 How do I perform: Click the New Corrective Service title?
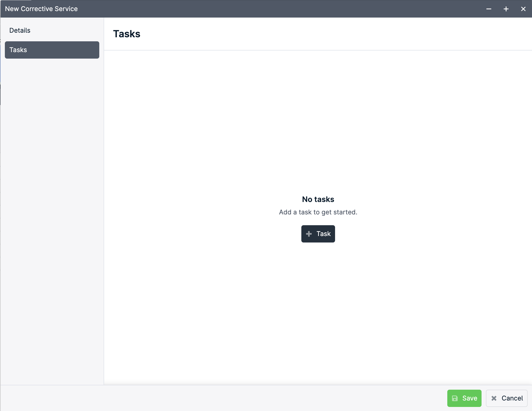pos(41,9)
